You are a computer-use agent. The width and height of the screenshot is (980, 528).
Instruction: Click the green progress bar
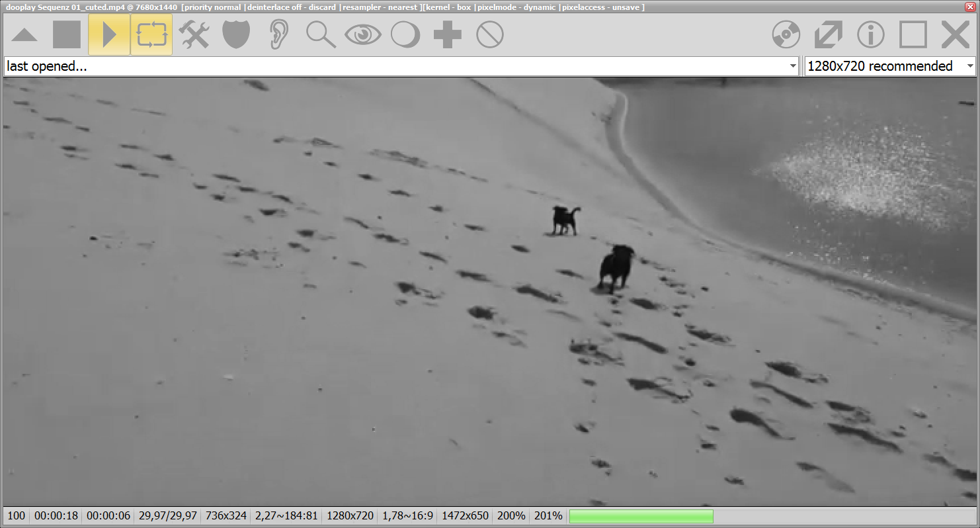pos(641,516)
